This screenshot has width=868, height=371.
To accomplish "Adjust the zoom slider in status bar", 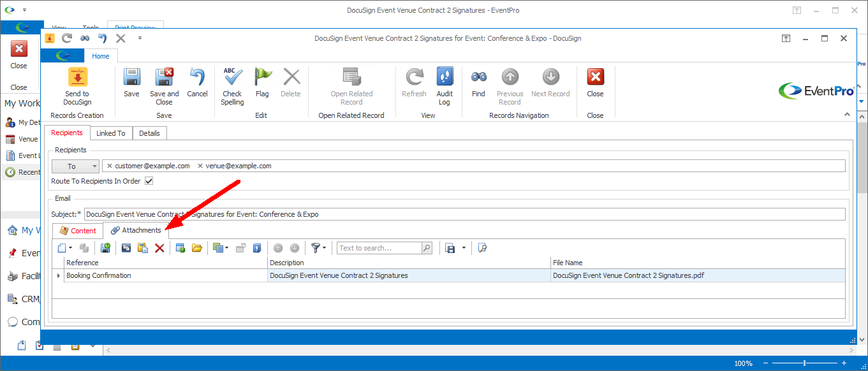I will (805, 363).
